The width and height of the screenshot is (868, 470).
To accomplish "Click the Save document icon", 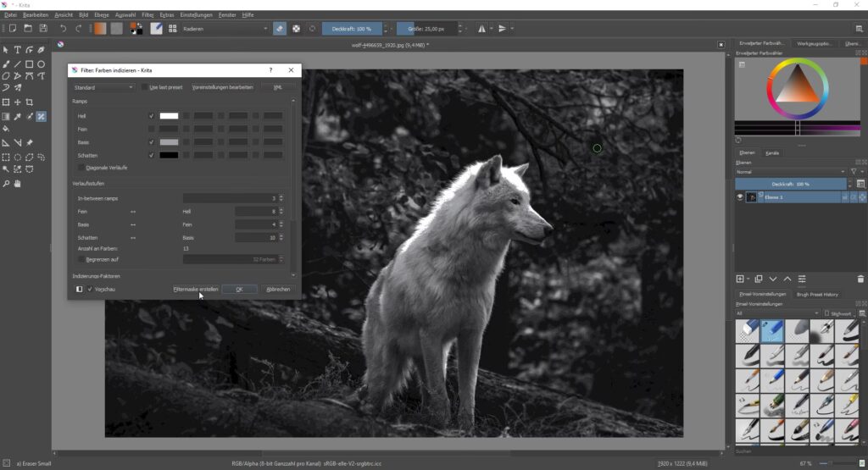I will tap(43, 28).
